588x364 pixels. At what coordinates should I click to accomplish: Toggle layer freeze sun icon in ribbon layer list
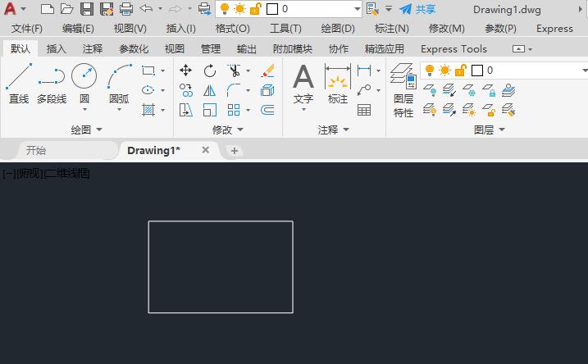tap(444, 71)
